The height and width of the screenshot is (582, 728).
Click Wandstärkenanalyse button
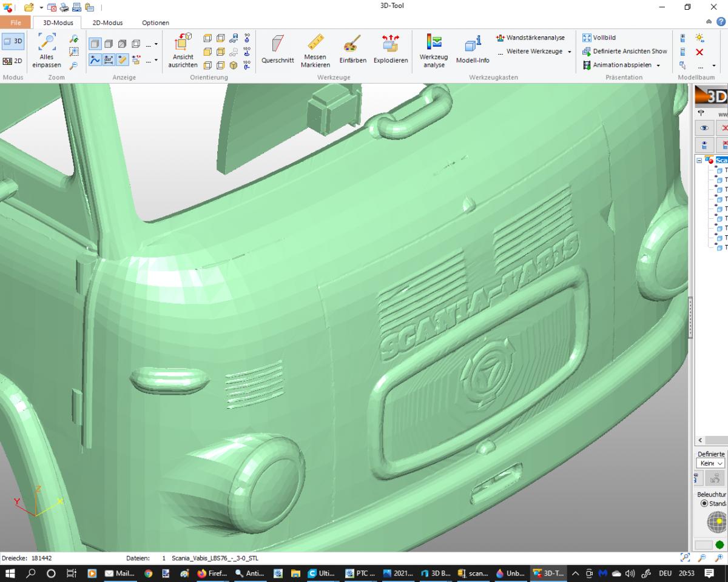[x=530, y=38]
